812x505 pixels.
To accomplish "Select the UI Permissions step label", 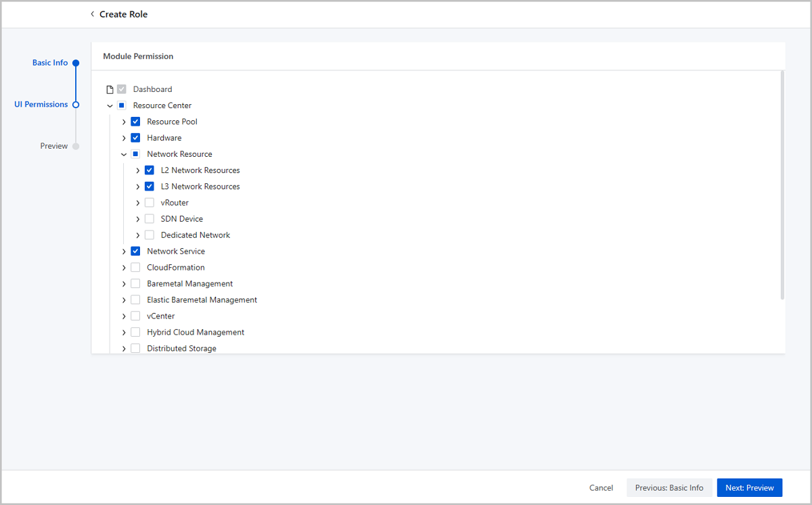I will pyautogui.click(x=41, y=105).
